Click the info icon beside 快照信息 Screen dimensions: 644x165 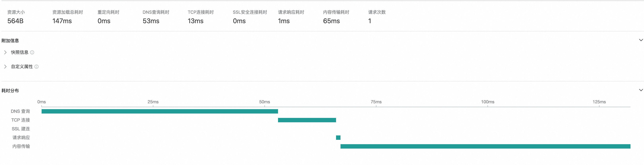(32, 52)
